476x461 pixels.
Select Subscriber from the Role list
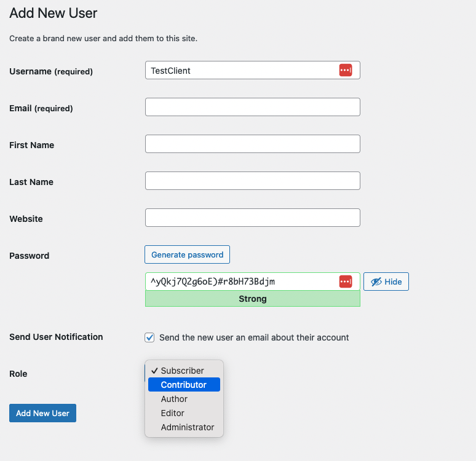[184, 371]
